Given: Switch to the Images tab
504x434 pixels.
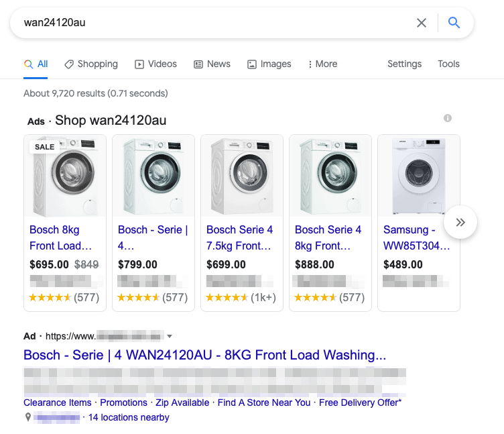Looking at the screenshot, I should pos(269,64).
